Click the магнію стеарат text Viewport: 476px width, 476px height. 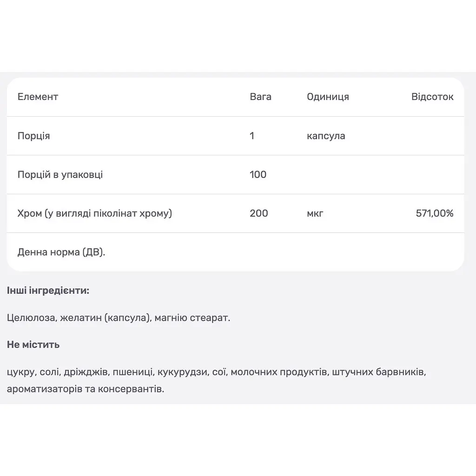point(192,318)
